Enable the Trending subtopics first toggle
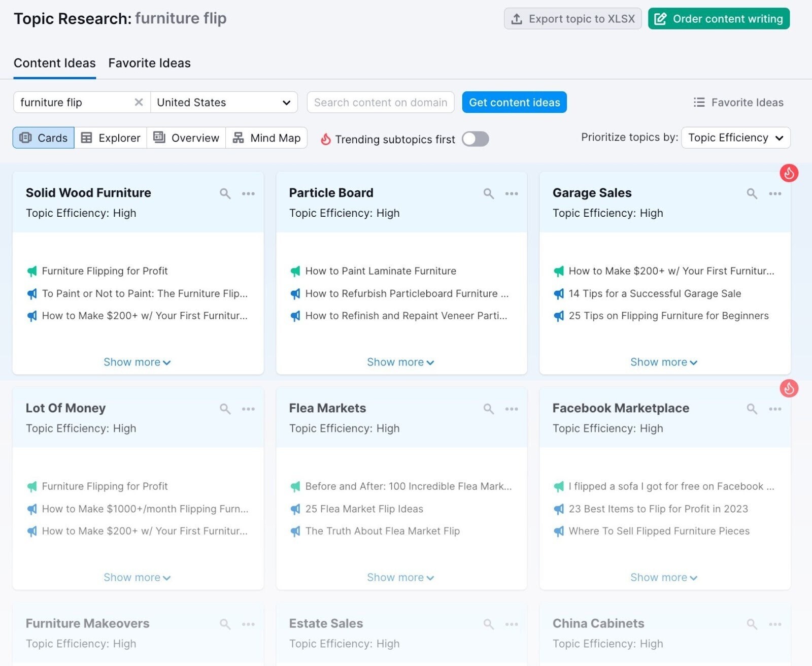The height and width of the screenshot is (666, 812). click(x=475, y=139)
